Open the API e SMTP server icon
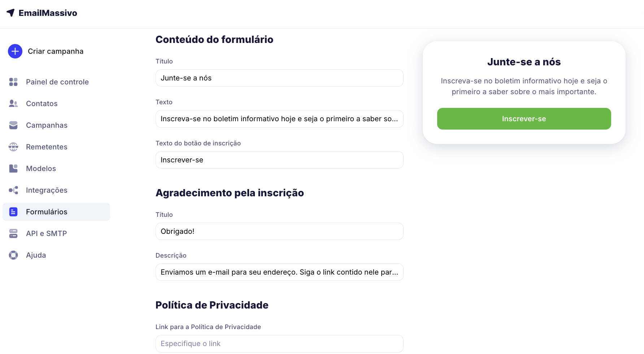The height and width of the screenshot is (354, 644). coord(13,233)
